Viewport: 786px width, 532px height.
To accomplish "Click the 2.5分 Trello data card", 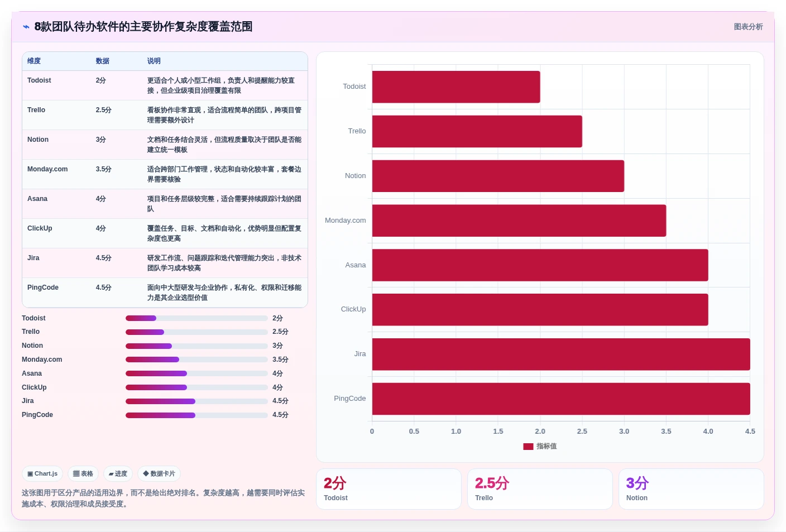I will click(x=540, y=489).
